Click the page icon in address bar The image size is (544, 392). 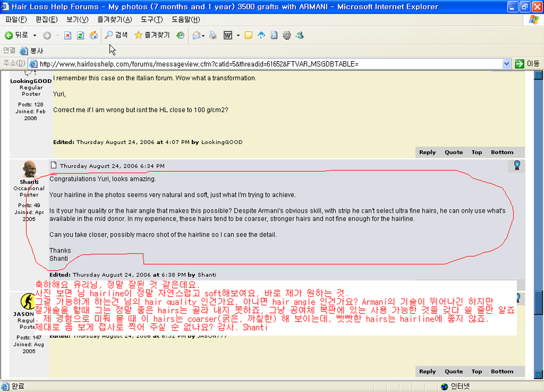(x=33, y=64)
